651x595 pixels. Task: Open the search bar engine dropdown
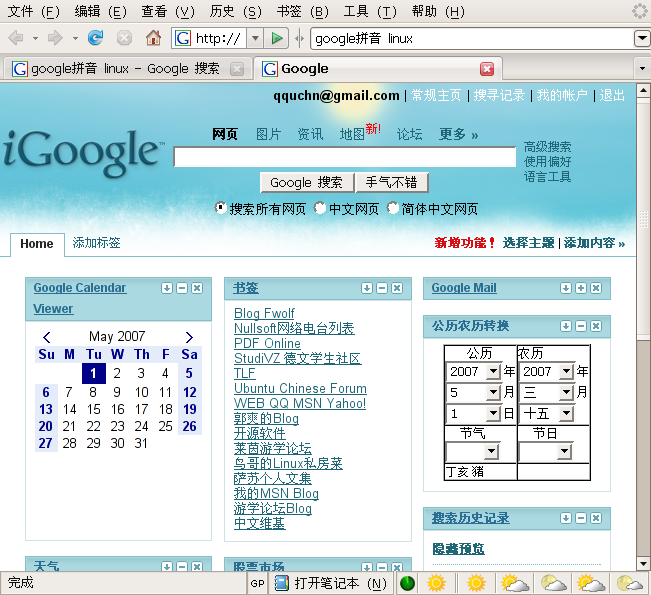[642, 39]
